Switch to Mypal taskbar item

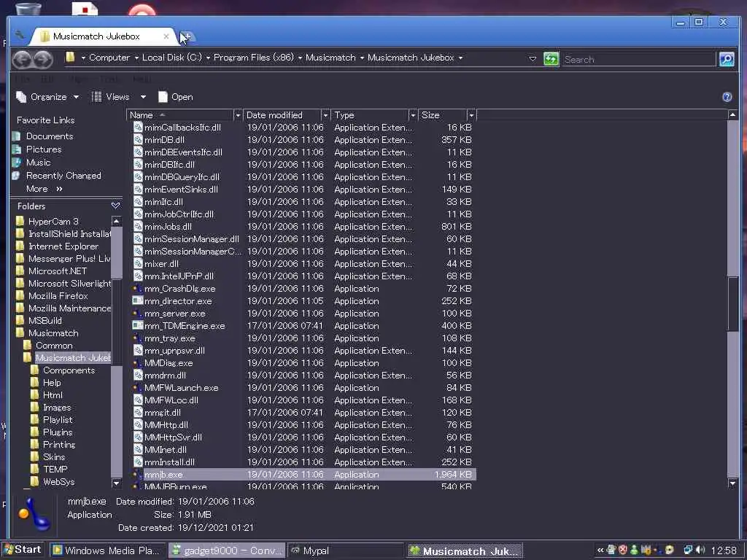point(346,551)
